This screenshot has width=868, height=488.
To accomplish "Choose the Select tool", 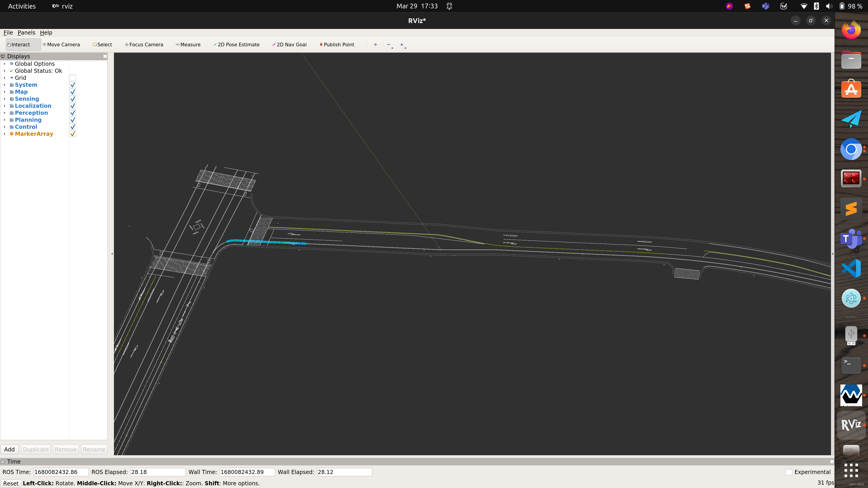I will (x=102, y=45).
